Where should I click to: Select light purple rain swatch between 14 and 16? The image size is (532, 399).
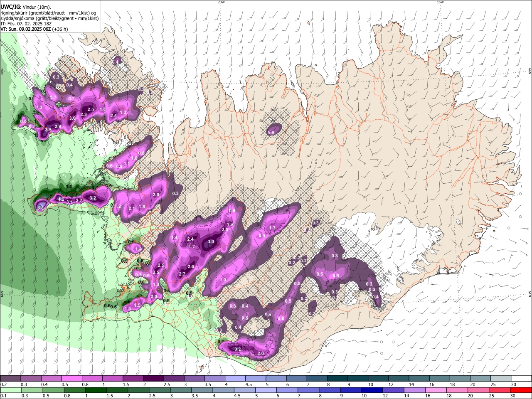416,390
